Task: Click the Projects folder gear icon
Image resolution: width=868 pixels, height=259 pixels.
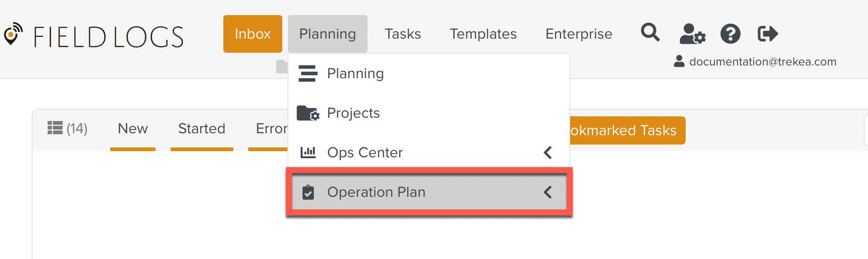Action: (308, 113)
